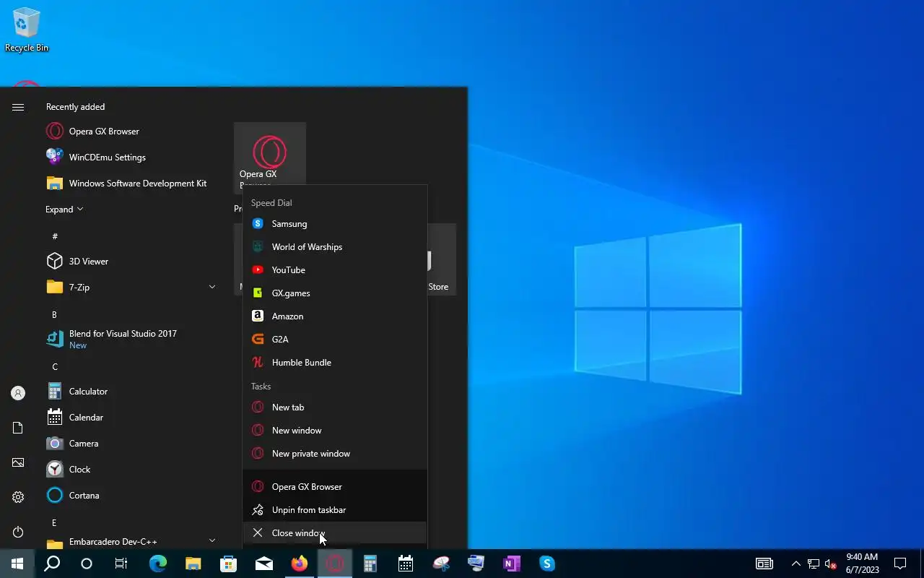Select the Recycle Bin desktop icon

coord(27,30)
